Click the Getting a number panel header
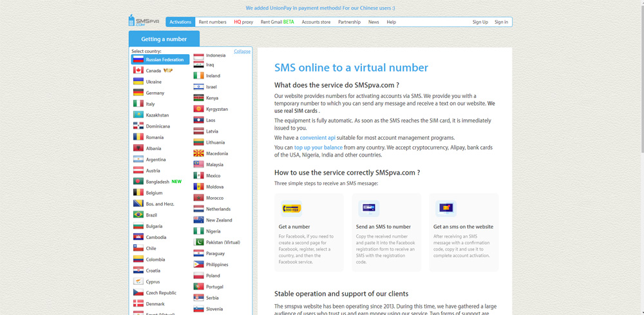Viewport: 644px width, 315px height. (x=164, y=39)
